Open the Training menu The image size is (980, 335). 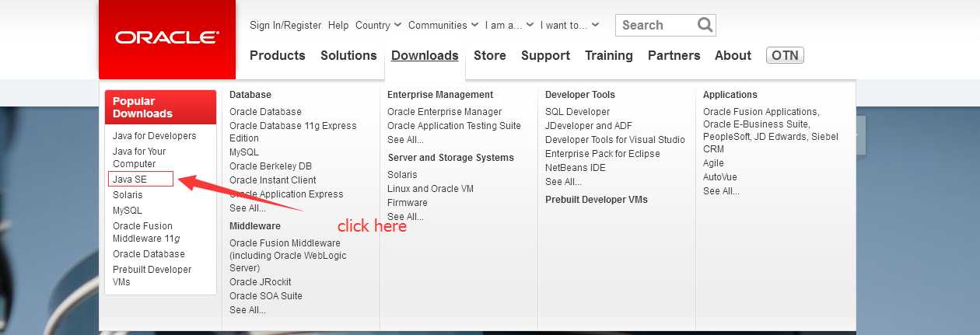609,55
